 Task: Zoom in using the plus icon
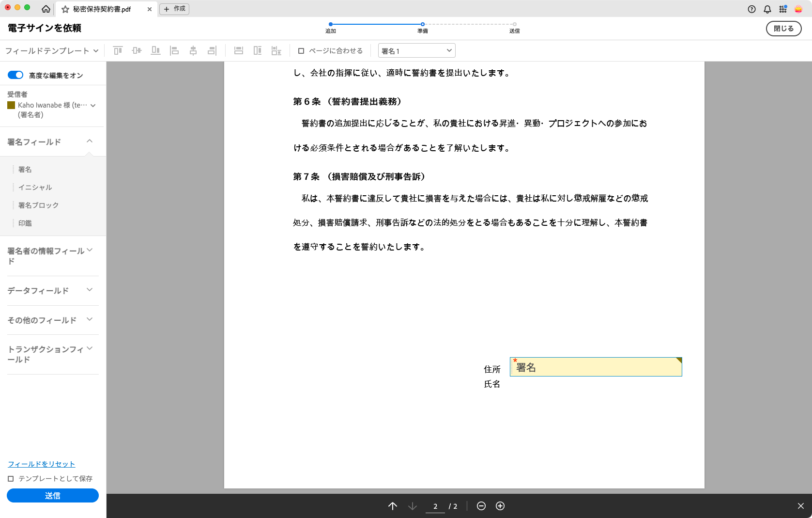[500, 506]
